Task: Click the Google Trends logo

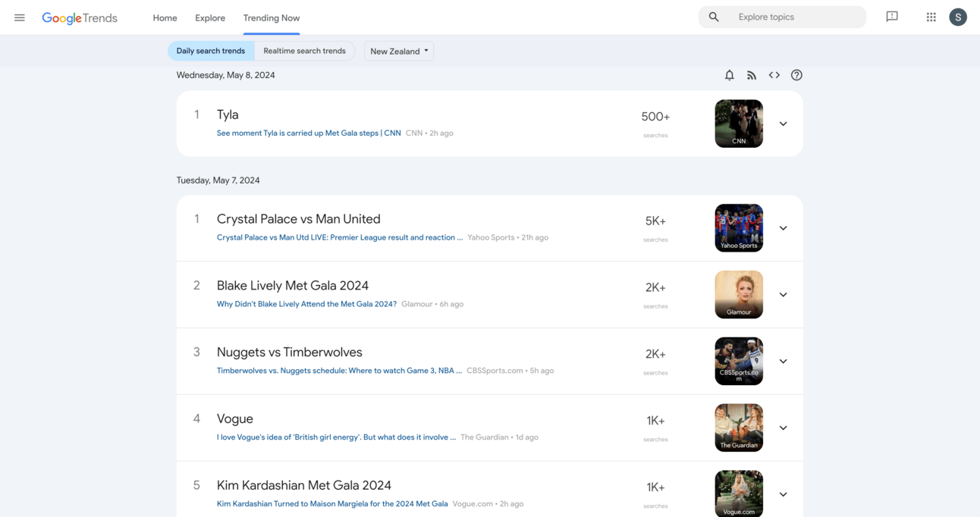Action: point(80,17)
